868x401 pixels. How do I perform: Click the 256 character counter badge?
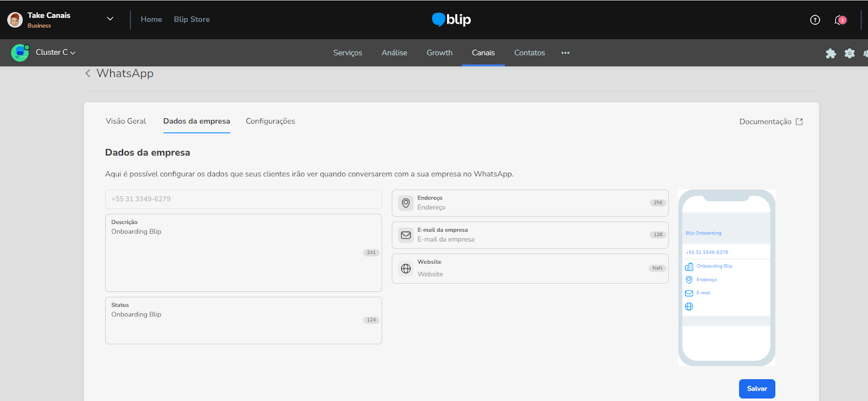point(658,203)
